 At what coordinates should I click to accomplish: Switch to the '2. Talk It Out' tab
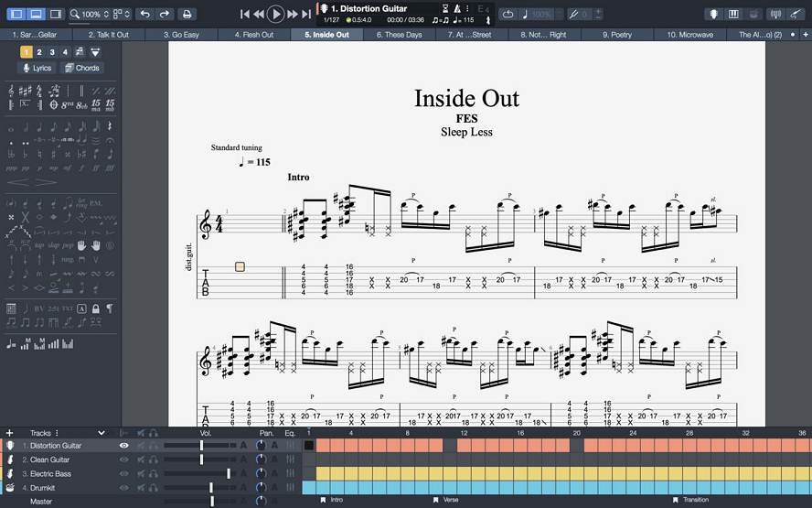pyautogui.click(x=109, y=35)
